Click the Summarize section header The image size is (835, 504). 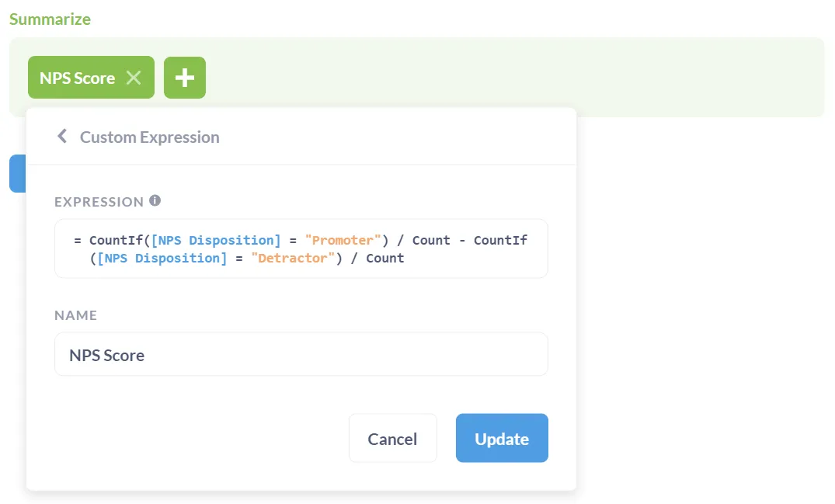(x=50, y=19)
